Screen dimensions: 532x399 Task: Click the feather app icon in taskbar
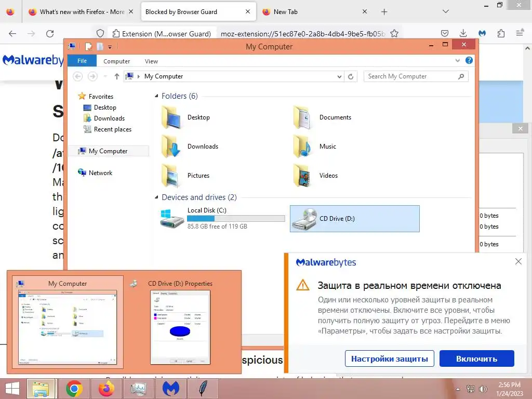point(203,389)
